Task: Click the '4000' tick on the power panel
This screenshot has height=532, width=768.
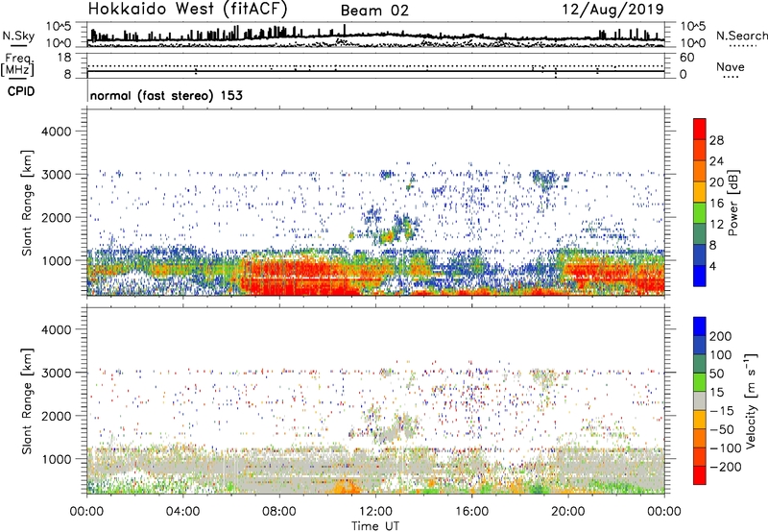Action: 56,132
